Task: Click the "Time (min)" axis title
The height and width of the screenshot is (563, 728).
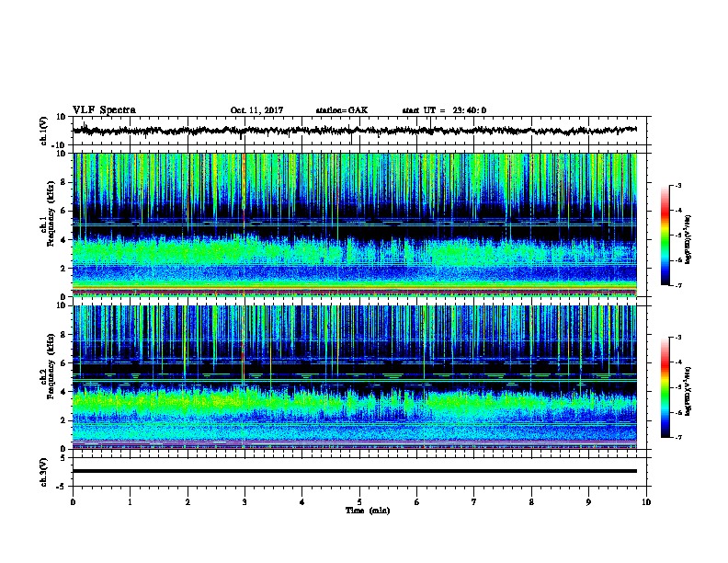Action: [x=368, y=511]
